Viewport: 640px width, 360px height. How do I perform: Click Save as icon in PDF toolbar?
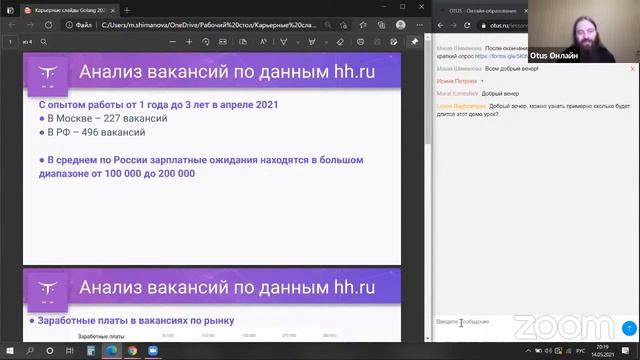click(393, 42)
